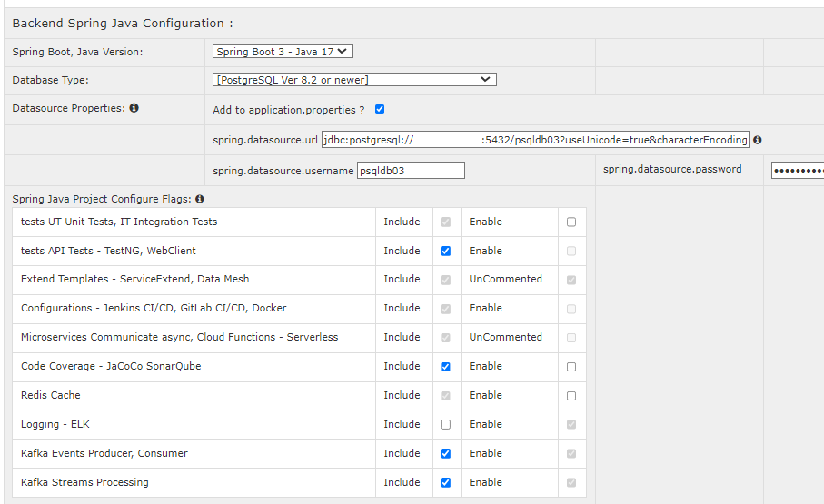Click info icon next to Spring Java Project Configure Flags
This screenshot has height=504, width=824.
[x=200, y=199]
